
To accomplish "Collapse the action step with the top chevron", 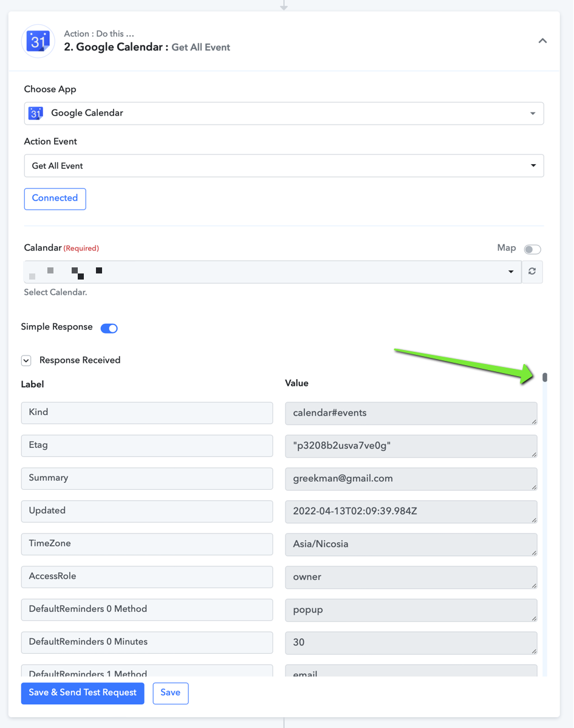I will point(542,41).
